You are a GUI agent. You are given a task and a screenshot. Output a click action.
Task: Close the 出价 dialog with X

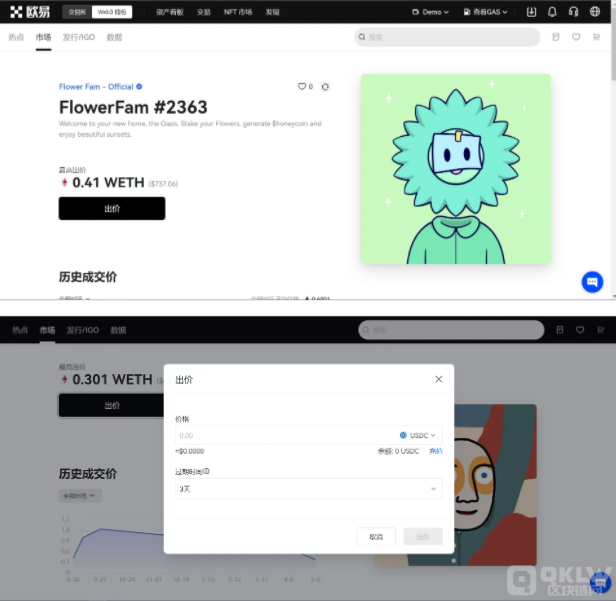(x=438, y=379)
